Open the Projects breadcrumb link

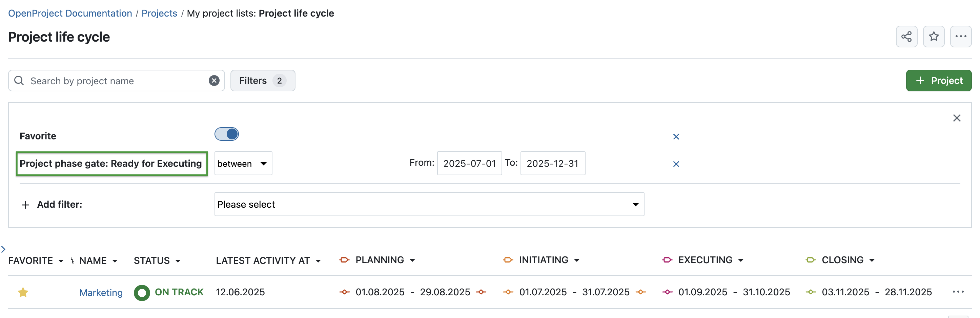(x=159, y=13)
